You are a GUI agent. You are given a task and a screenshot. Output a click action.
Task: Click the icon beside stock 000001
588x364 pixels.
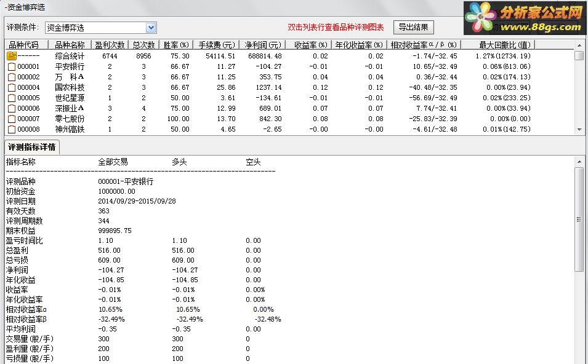(12, 66)
